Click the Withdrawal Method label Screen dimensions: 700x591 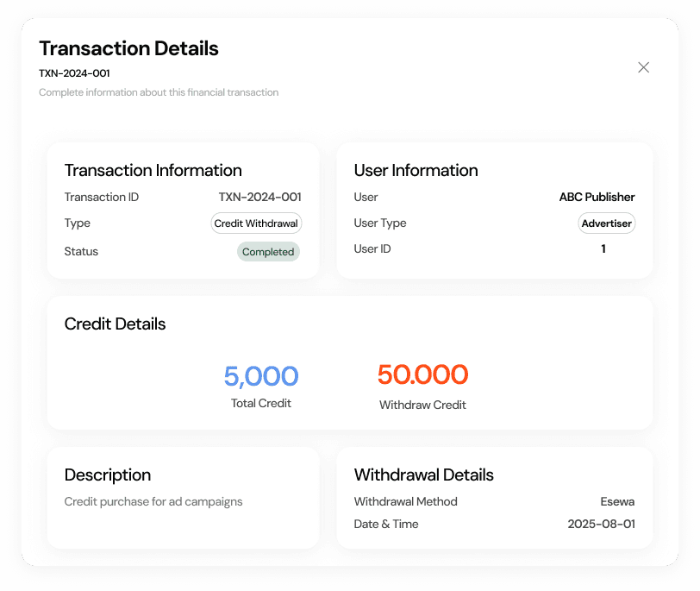click(x=405, y=501)
